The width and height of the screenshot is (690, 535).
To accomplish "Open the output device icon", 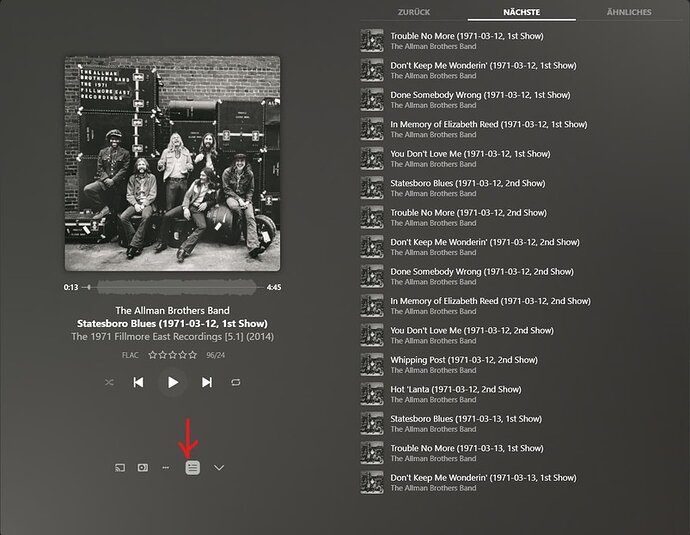I will 143,468.
